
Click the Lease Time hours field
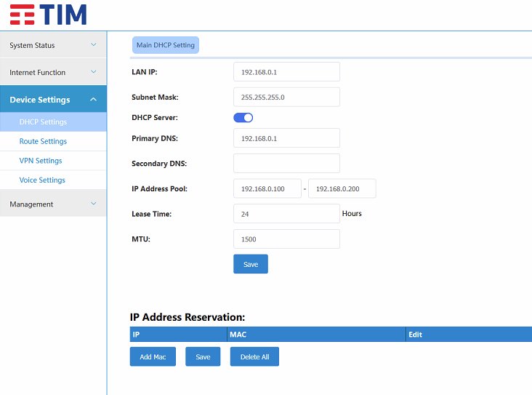point(286,214)
